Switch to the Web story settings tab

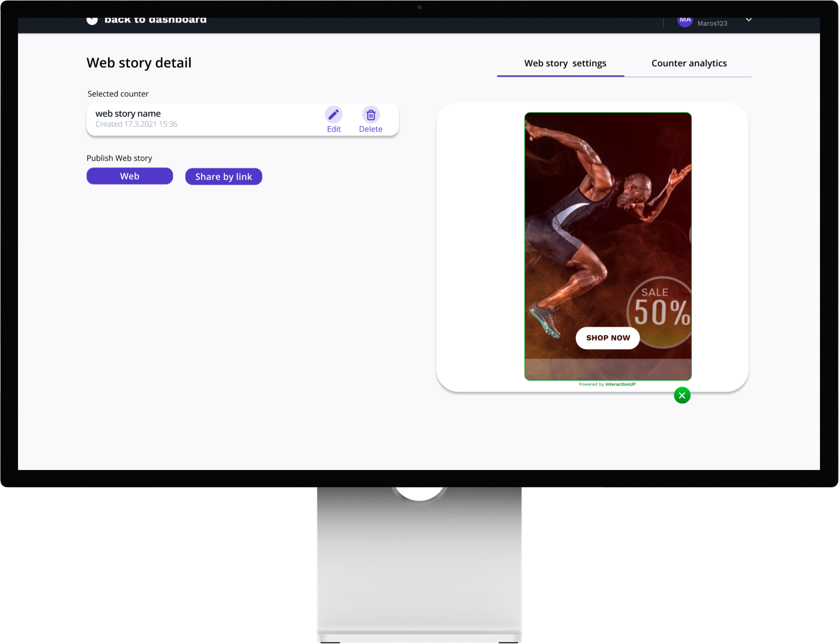(565, 64)
